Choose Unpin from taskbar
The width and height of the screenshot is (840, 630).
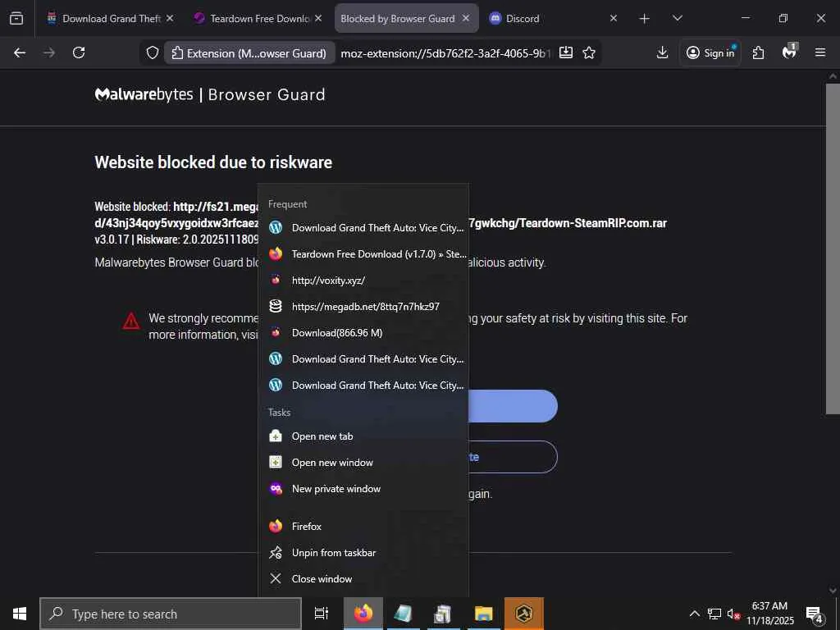[x=363, y=552]
